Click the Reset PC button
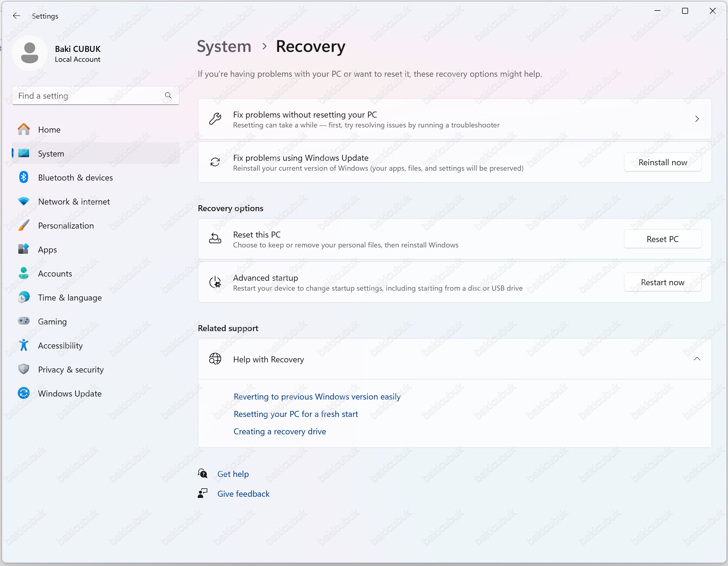 click(662, 239)
